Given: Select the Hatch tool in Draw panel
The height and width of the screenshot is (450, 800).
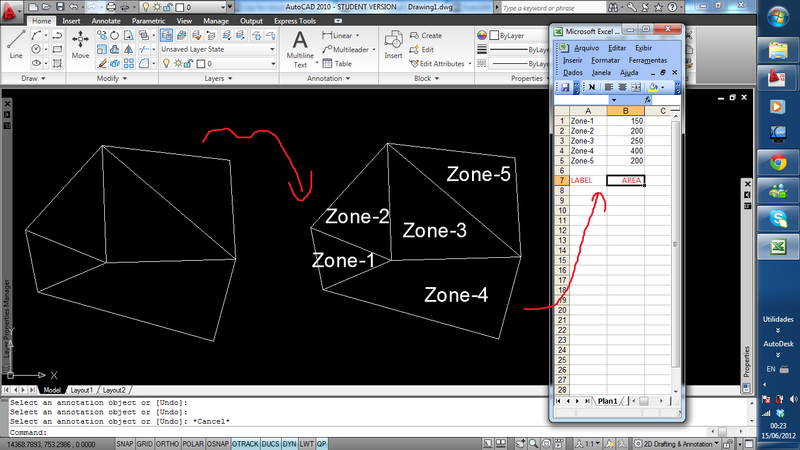Looking at the screenshot, I should pos(57,63).
